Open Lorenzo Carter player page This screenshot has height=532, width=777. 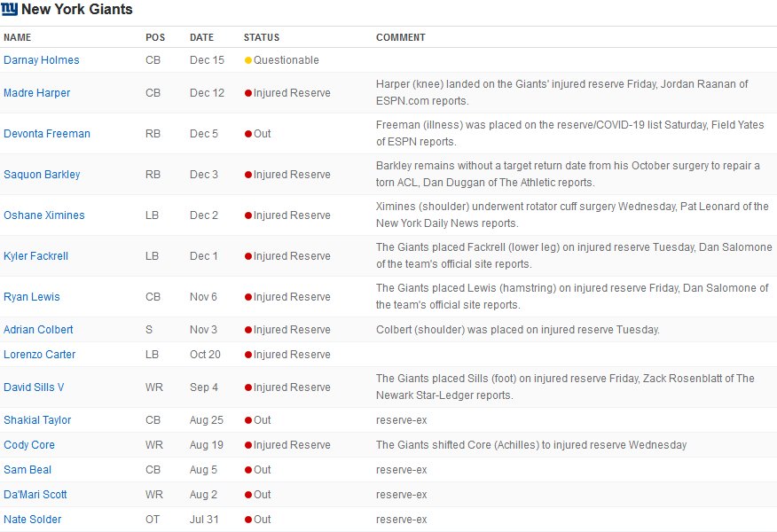click(40, 354)
